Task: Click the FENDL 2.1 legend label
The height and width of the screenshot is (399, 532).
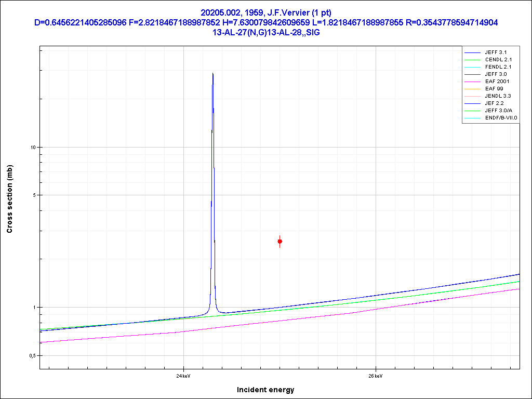Action: 498,67
